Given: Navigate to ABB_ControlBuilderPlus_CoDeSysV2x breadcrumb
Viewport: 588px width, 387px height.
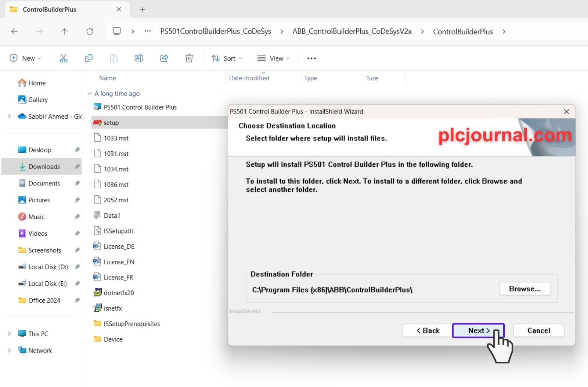Looking at the screenshot, I should point(352,31).
